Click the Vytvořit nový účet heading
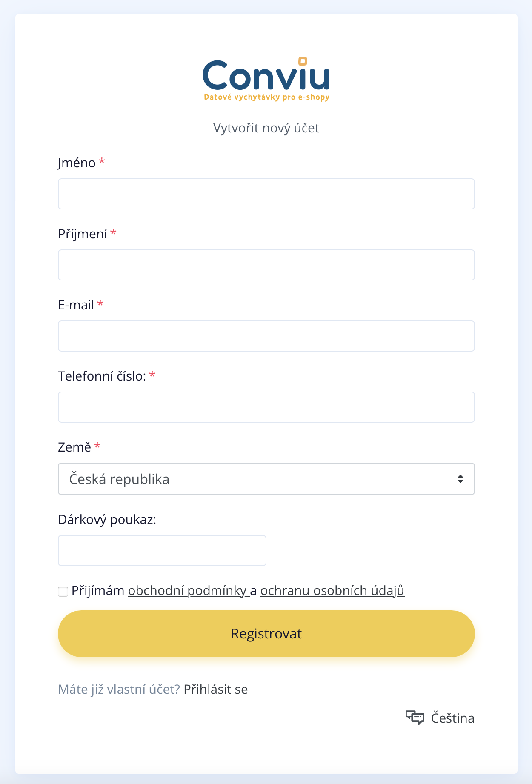 (x=266, y=128)
